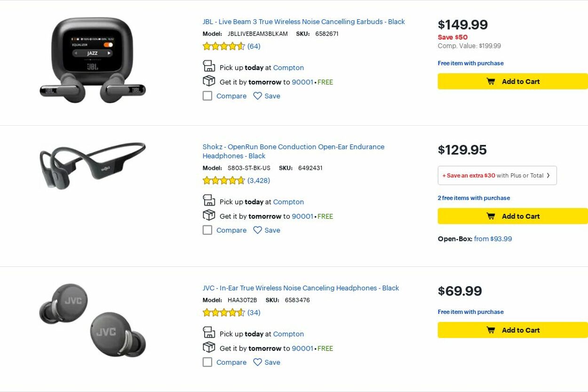Click the star rating for Shokz OpenRun

[224, 180]
